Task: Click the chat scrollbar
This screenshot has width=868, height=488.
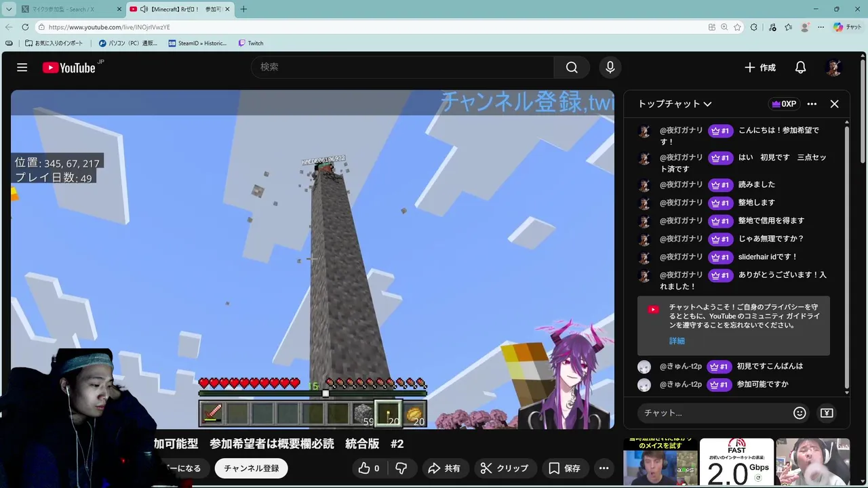Action: (847, 258)
